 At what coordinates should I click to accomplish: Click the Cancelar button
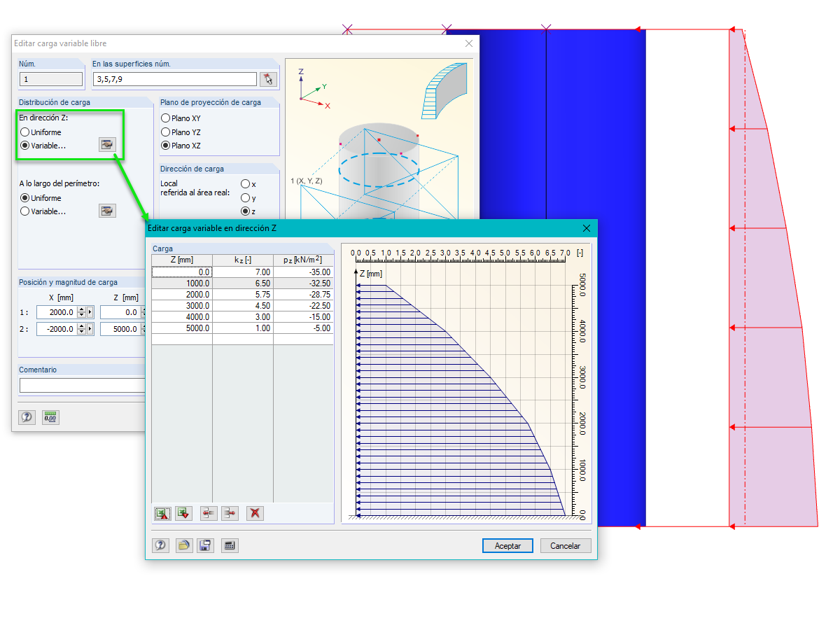tap(566, 546)
